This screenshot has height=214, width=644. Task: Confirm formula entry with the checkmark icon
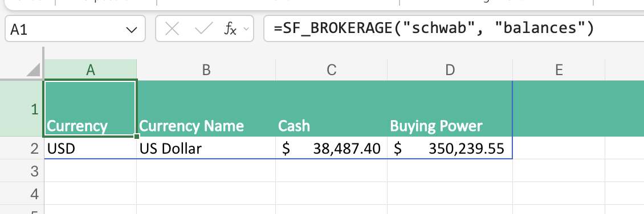(203, 28)
